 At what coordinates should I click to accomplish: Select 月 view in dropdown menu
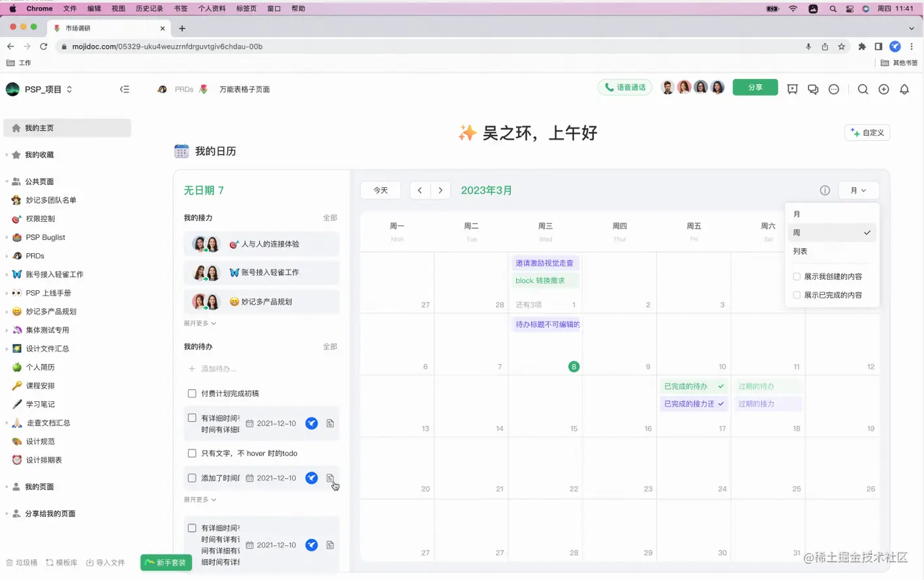pyautogui.click(x=832, y=214)
